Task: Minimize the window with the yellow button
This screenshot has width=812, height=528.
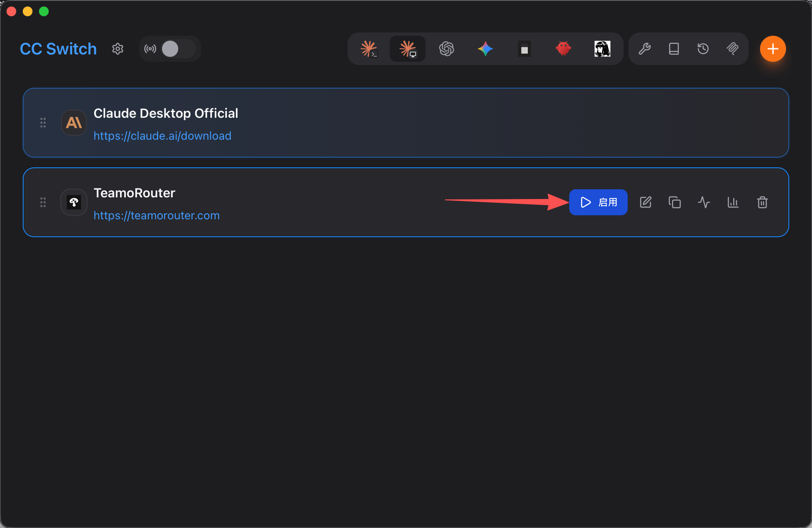Action: [x=28, y=11]
